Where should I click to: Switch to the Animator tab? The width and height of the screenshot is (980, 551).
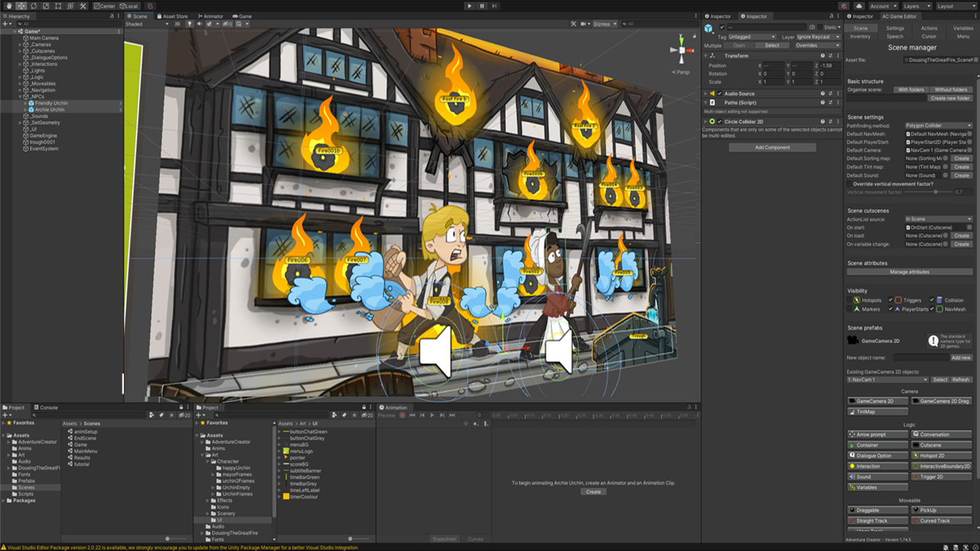pyautogui.click(x=210, y=16)
